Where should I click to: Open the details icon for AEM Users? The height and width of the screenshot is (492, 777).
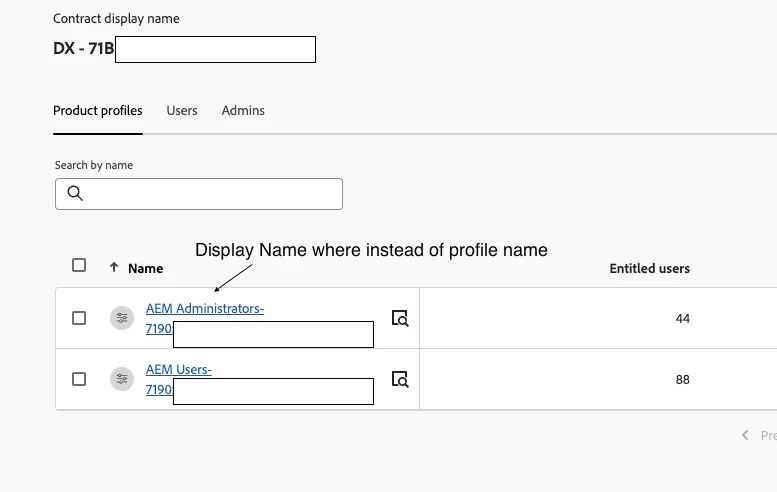point(400,379)
